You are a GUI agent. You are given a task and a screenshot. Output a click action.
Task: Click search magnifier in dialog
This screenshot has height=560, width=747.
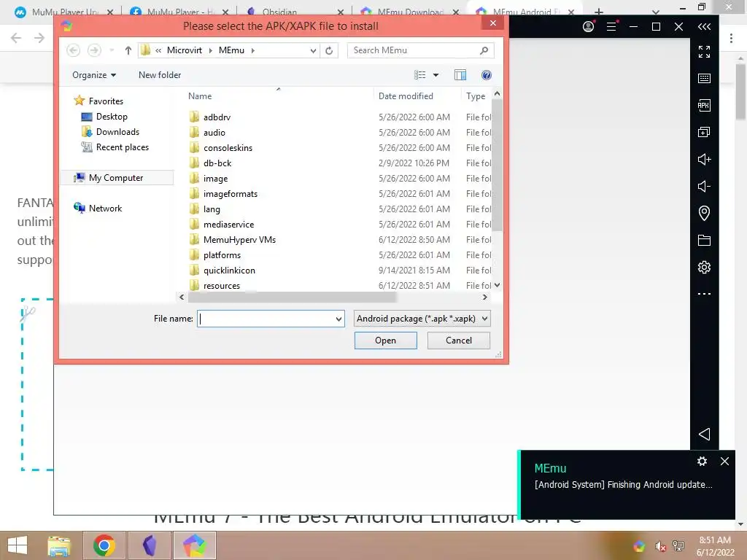click(484, 50)
